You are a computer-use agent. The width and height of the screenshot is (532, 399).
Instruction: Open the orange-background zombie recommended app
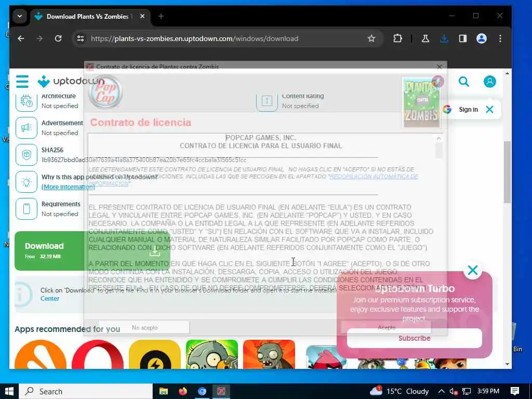[269, 354]
